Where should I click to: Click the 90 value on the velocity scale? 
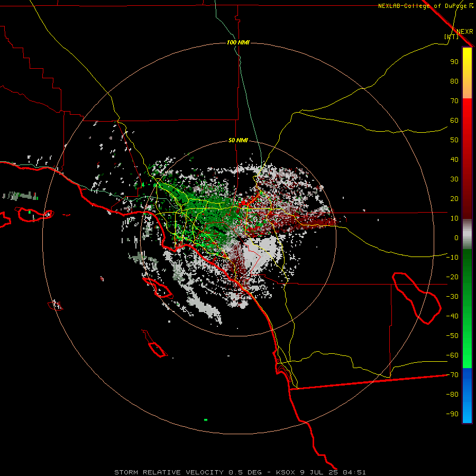454,62
